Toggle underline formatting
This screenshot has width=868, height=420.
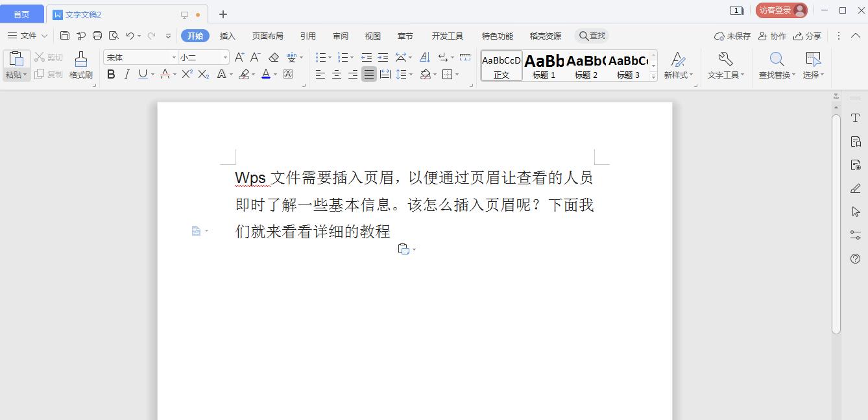143,74
